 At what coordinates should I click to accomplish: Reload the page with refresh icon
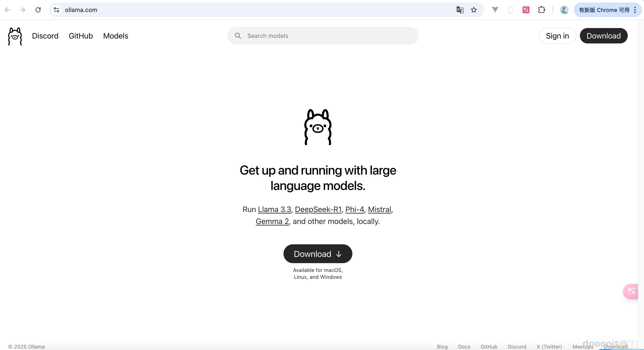(x=38, y=10)
